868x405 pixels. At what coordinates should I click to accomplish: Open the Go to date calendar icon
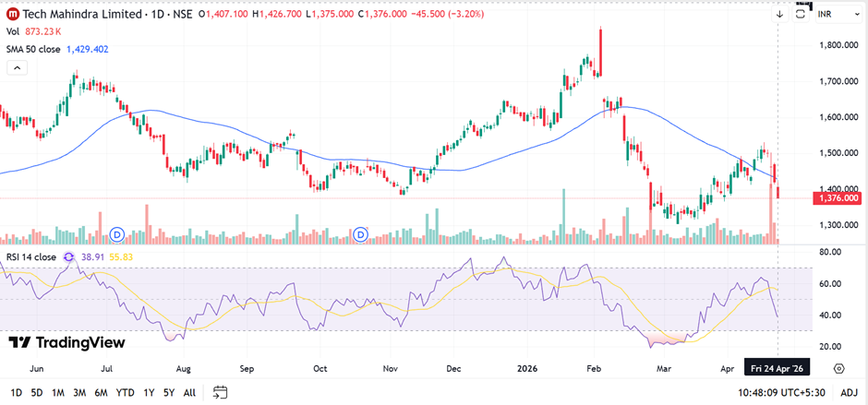pos(220,392)
